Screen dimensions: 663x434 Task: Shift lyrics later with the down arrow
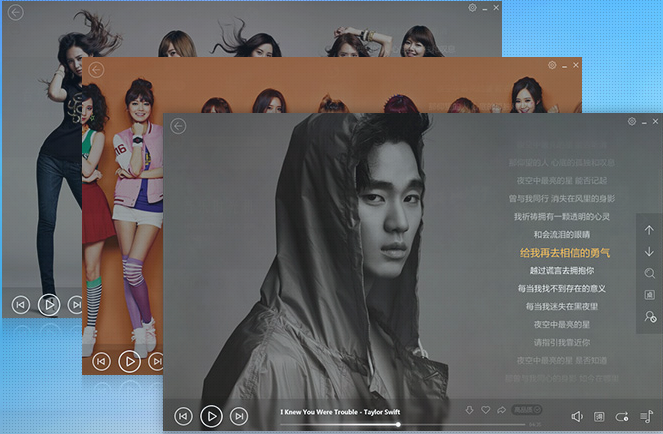[x=649, y=252]
